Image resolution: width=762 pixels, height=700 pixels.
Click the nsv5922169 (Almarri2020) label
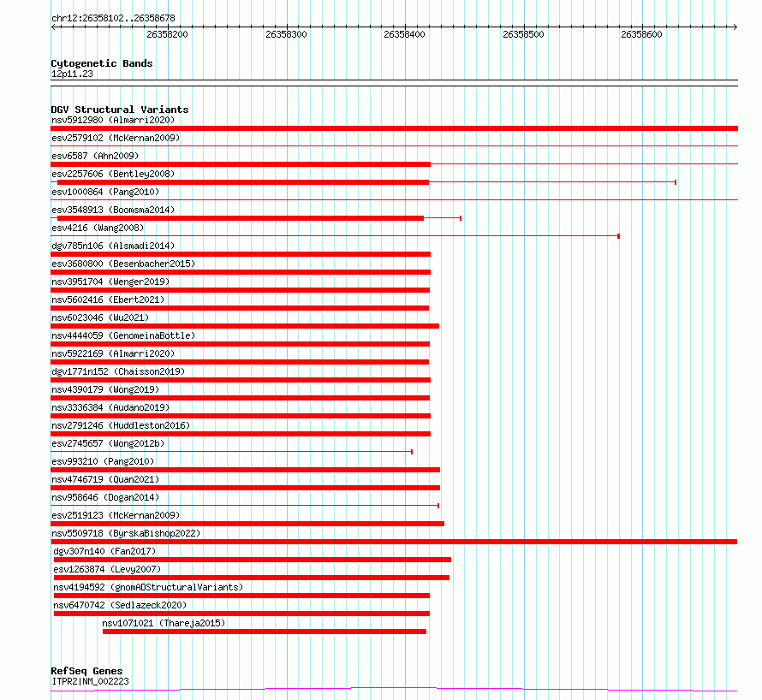point(113,353)
